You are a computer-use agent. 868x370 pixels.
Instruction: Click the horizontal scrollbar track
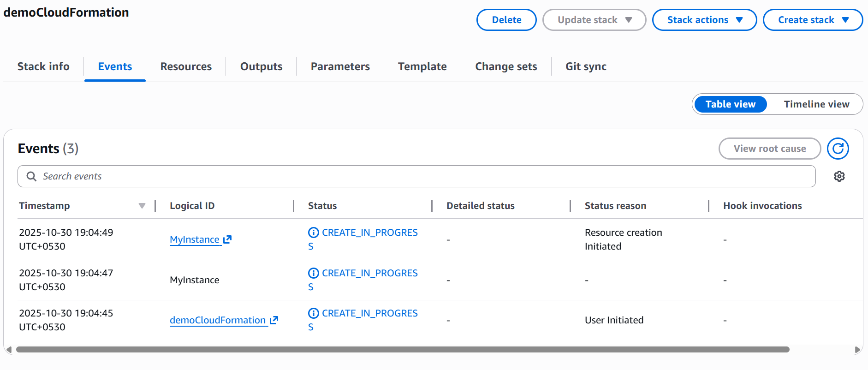(x=402, y=350)
